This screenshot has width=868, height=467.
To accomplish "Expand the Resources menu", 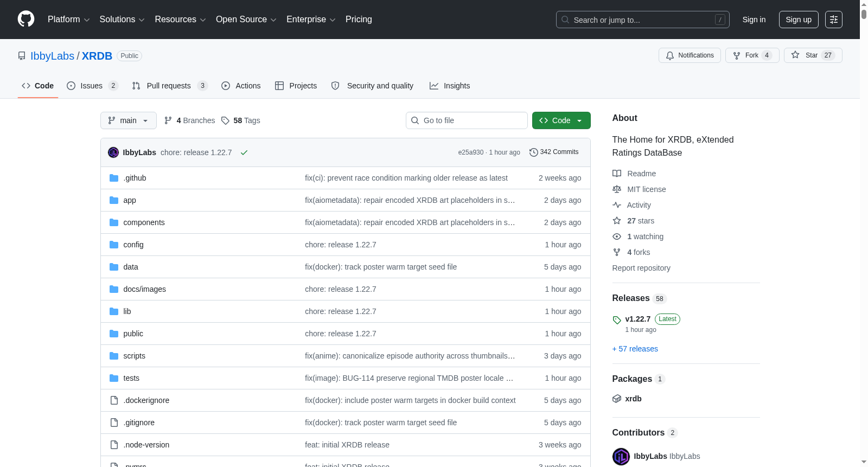I will click(180, 20).
